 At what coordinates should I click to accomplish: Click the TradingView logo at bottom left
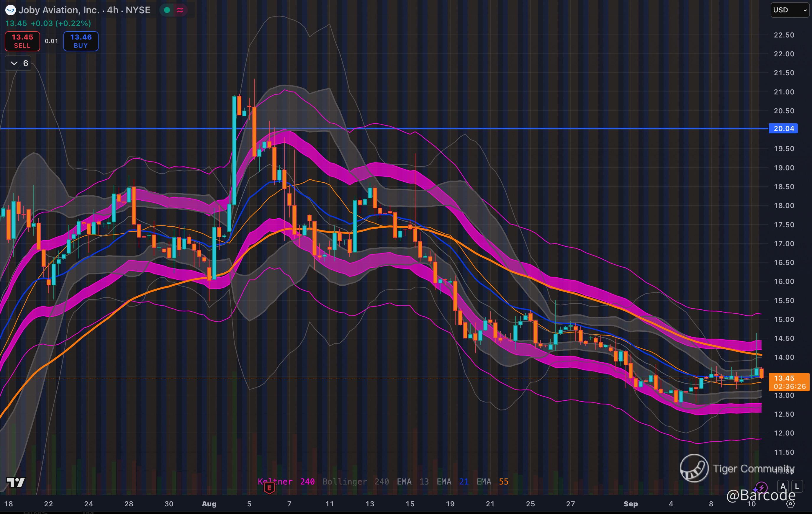click(x=16, y=482)
